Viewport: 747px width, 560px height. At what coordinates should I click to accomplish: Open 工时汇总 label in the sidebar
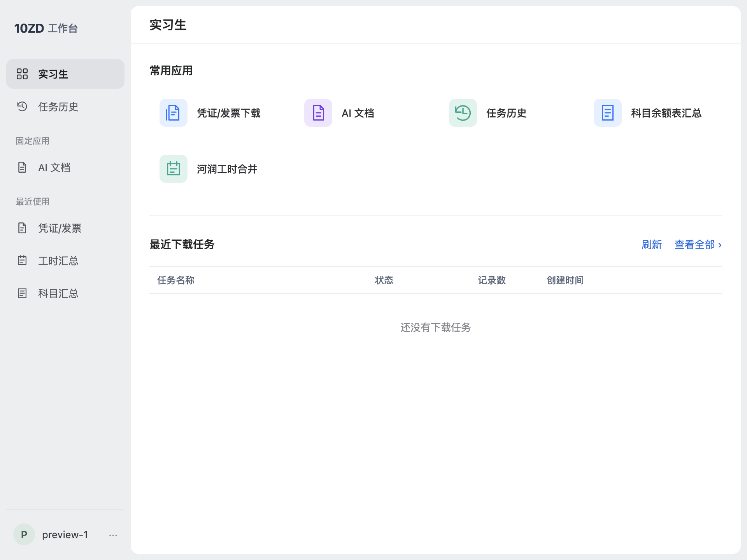click(x=58, y=261)
